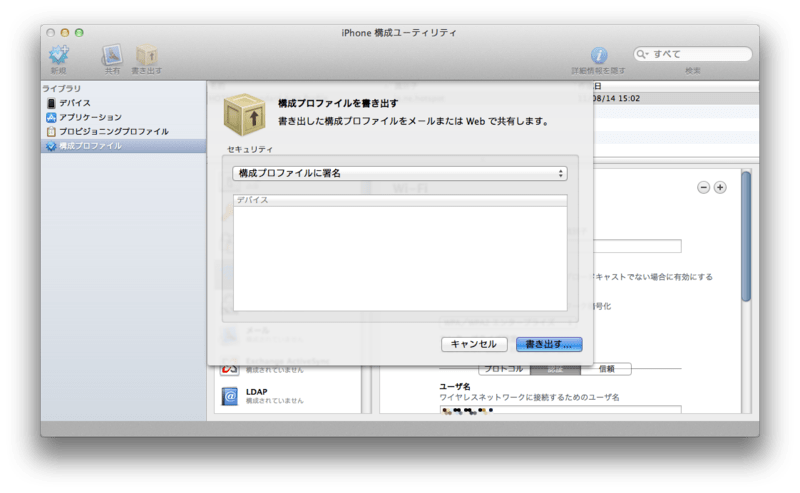Image resolution: width=800 pixels, height=493 pixels.
Task: Click the minus button in Wi-Fi settings panel
Action: pos(703,187)
